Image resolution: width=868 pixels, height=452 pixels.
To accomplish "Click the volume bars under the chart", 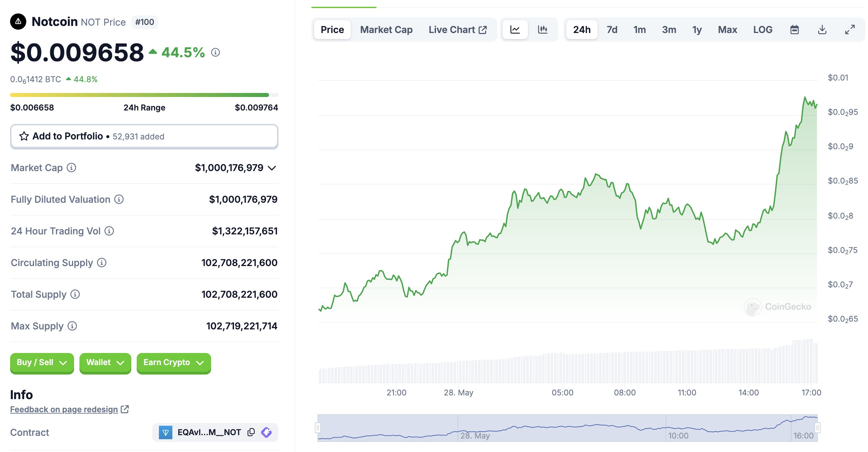I will pyautogui.click(x=568, y=361).
